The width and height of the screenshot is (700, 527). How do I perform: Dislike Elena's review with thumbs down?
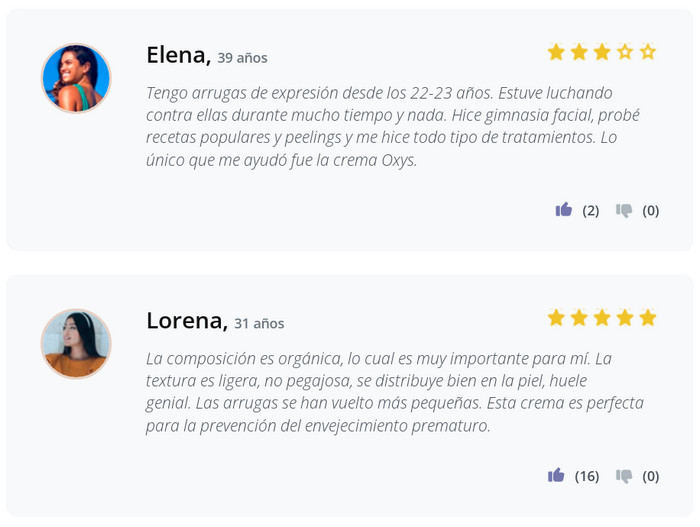[x=624, y=210]
